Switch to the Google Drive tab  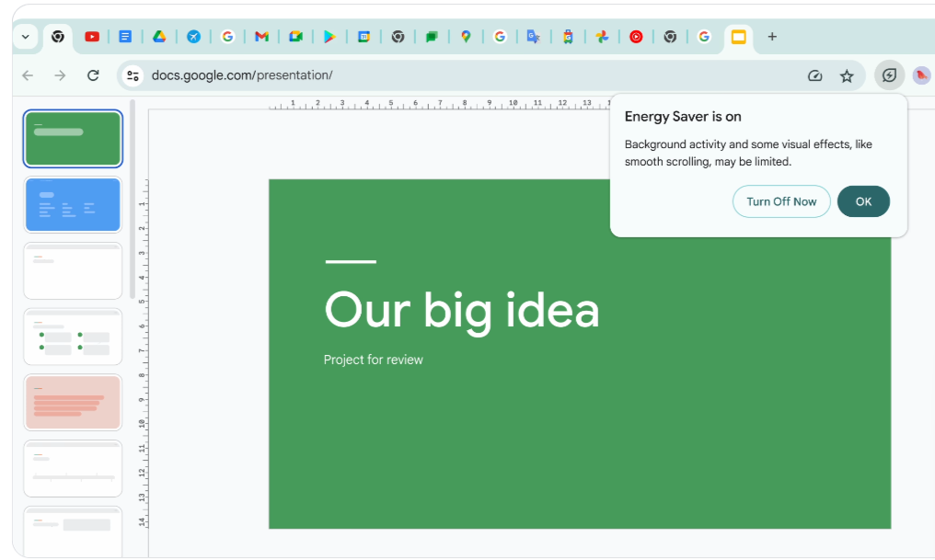pos(159,37)
